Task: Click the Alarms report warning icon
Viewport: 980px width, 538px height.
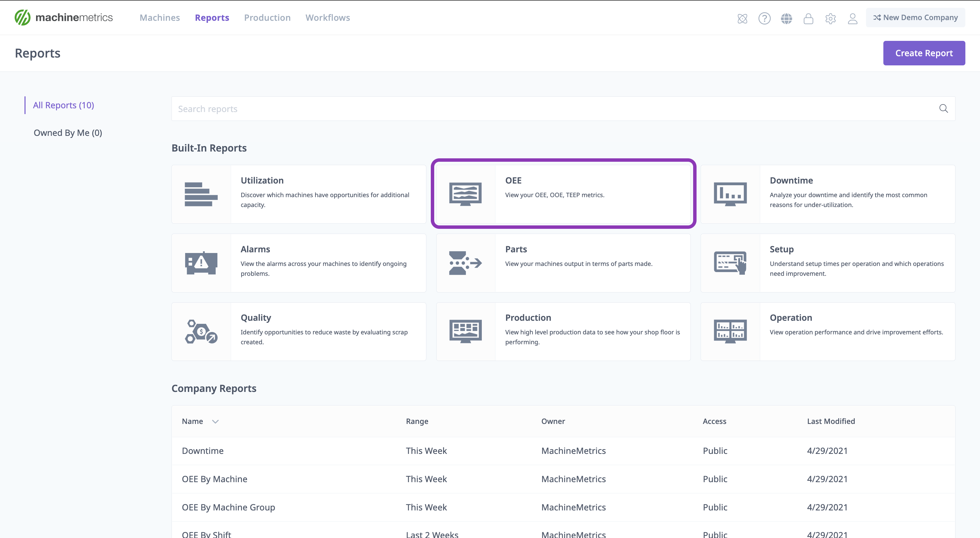Action: coord(201,263)
